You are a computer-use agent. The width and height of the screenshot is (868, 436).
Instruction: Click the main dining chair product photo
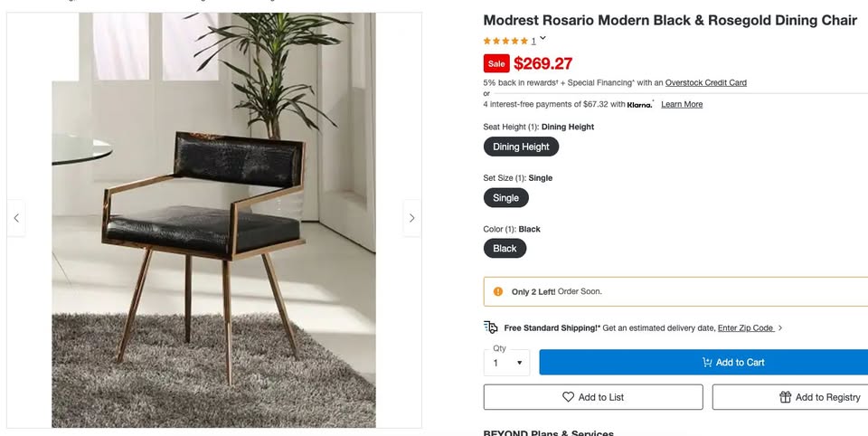[x=213, y=220]
